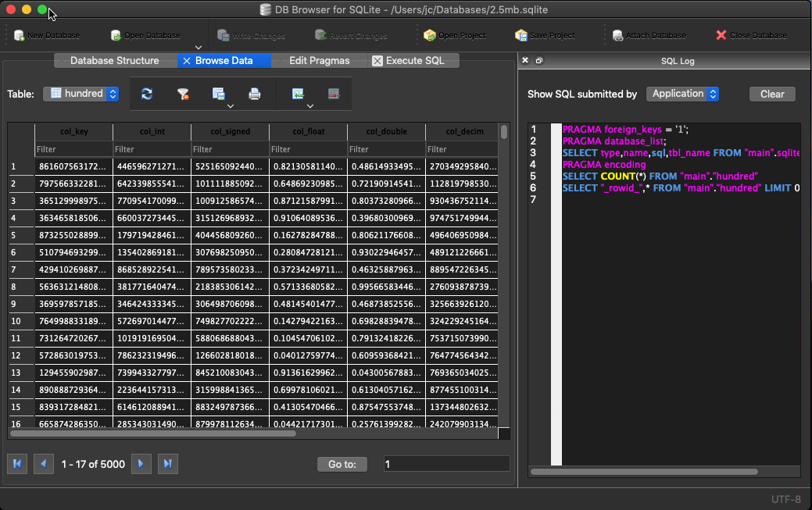Select the cell 489121226661... in col_decim

coord(461,252)
